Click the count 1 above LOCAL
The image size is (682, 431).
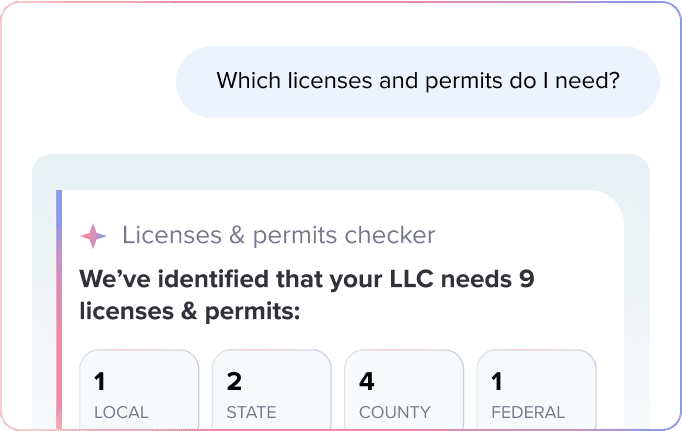tap(100, 380)
